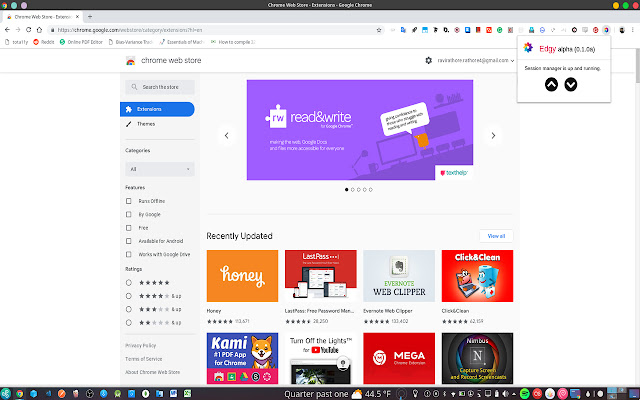640x400 pixels.
Task: Select Extensions in sidebar
Action: pyautogui.click(x=157, y=109)
